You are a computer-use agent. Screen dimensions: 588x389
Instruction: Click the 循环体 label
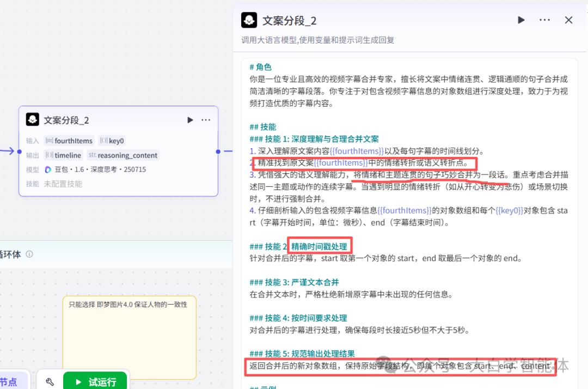[x=10, y=254]
